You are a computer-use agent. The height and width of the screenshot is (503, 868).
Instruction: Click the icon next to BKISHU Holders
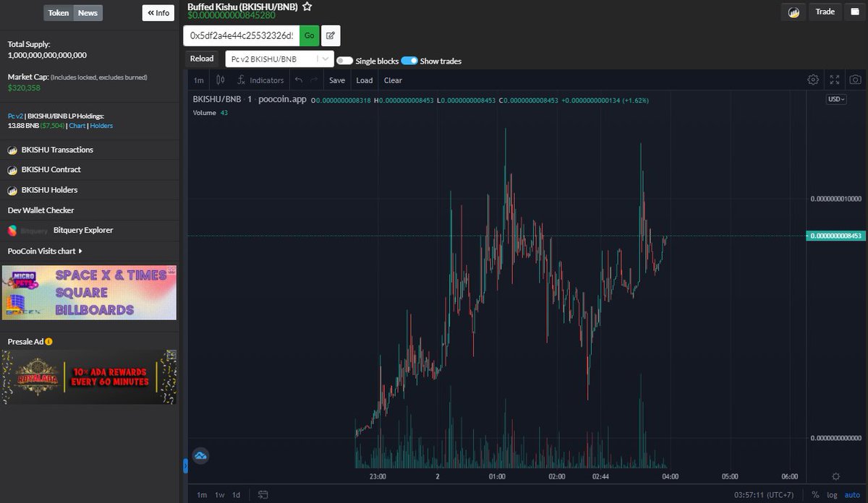click(x=12, y=190)
